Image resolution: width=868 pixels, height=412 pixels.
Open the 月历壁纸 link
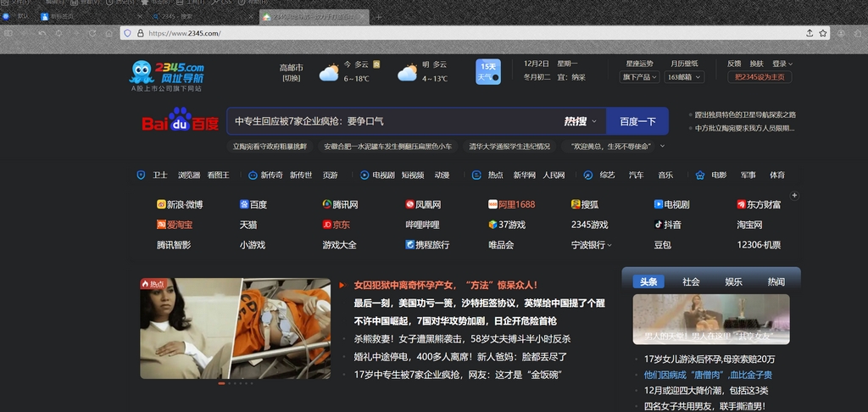click(684, 64)
